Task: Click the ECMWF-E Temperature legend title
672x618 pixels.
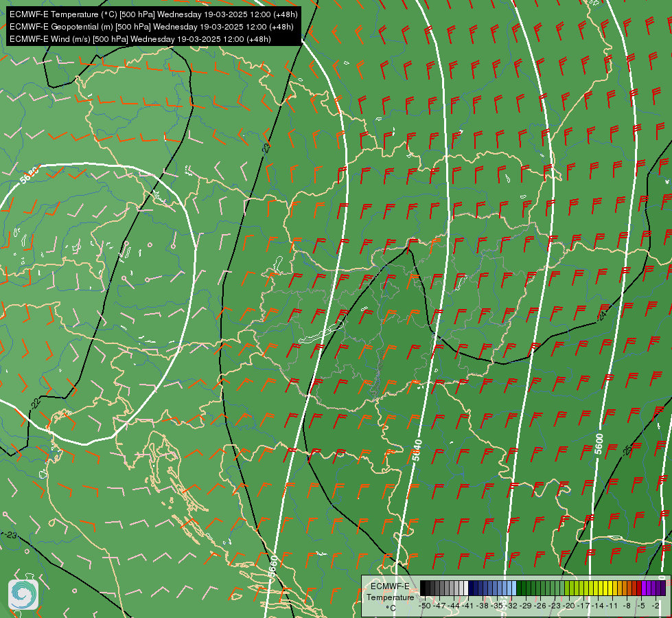Action: [x=391, y=591]
